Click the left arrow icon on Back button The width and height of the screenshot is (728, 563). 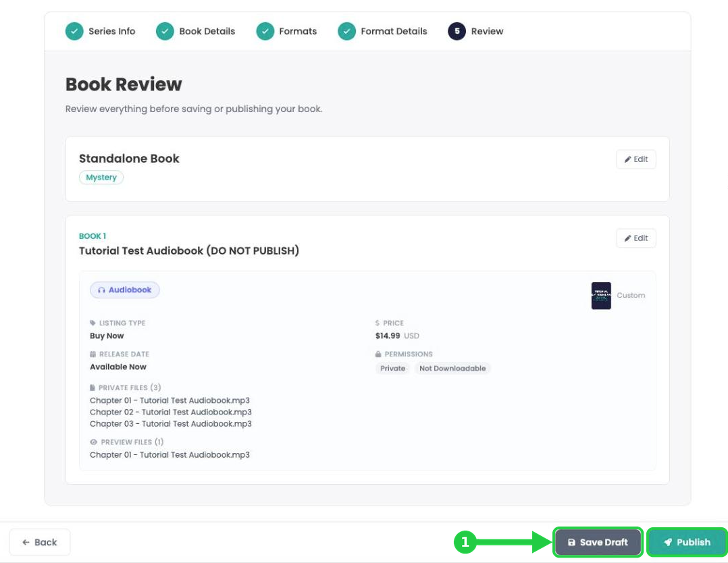pos(26,542)
